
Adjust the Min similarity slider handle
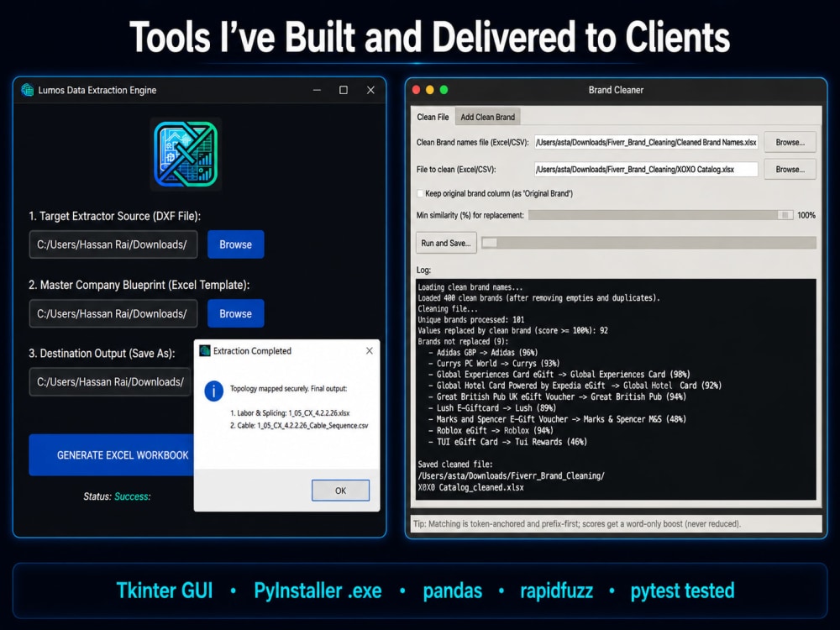point(785,215)
